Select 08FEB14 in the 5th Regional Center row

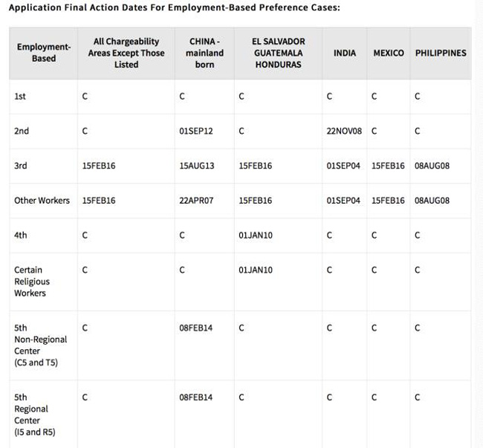[196, 397]
